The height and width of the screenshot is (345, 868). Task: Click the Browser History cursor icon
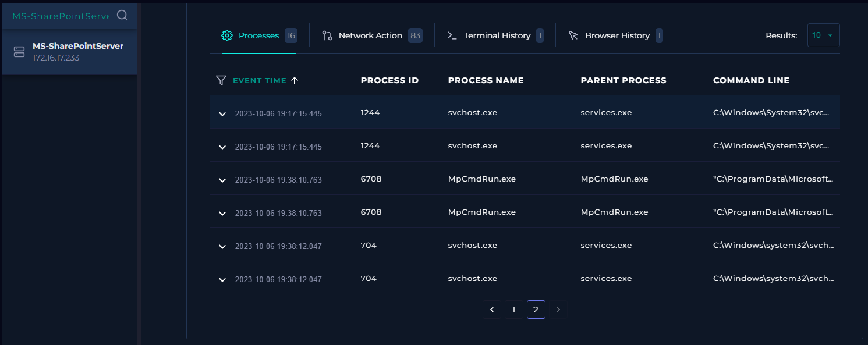(573, 35)
